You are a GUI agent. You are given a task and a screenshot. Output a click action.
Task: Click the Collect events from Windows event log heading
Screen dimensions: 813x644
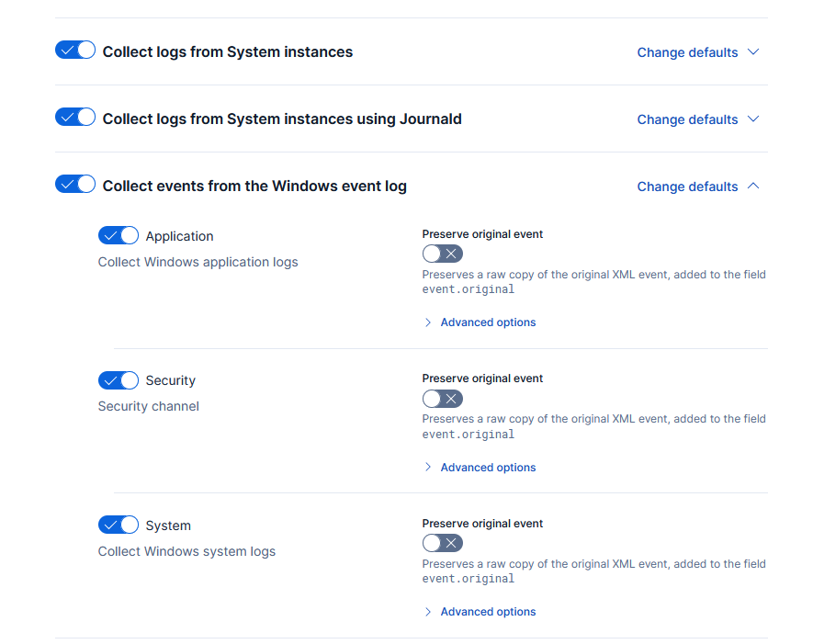pyautogui.click(x=254, y=186)
